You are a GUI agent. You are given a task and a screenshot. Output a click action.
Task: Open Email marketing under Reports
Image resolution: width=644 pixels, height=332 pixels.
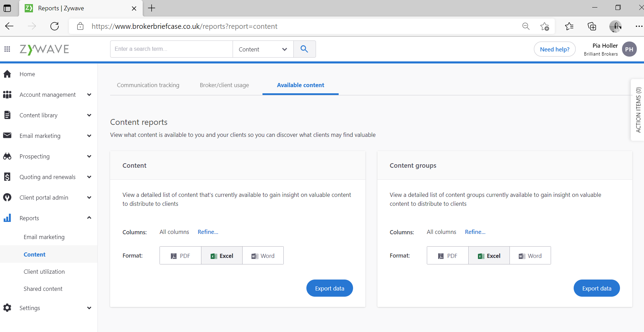[44, 237]
